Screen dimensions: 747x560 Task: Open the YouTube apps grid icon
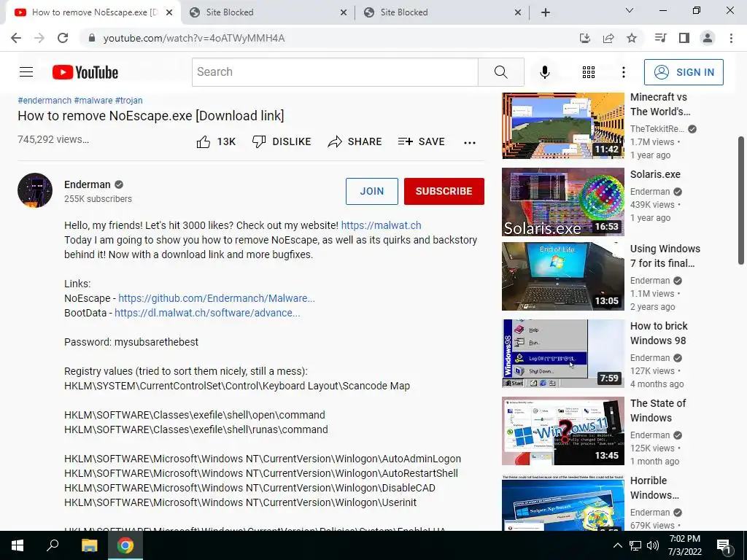pos(589,72)
